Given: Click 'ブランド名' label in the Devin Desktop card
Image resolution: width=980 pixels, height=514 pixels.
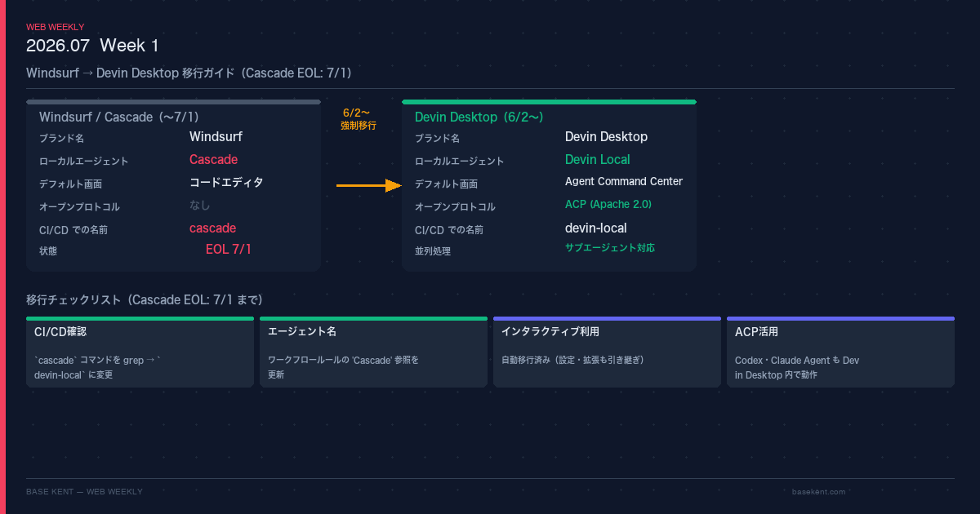Looking at the screenshot, I should (x=437, y=139).
